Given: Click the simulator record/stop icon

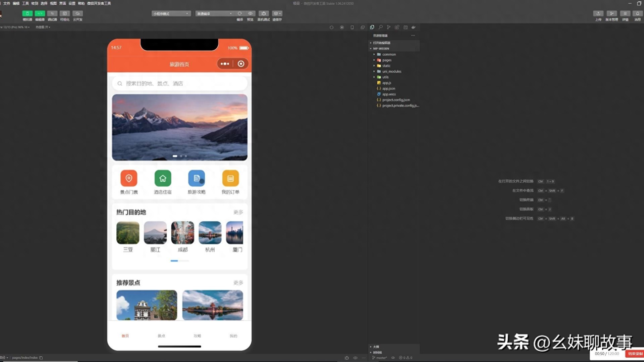Looking at the screenshot, I should coord(342,27).
